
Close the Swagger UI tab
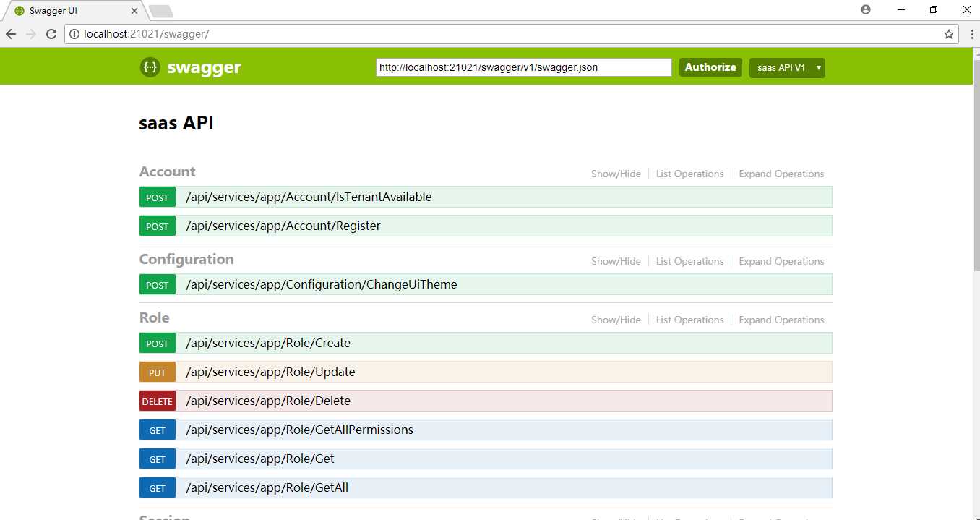click(x=134, y=11)
